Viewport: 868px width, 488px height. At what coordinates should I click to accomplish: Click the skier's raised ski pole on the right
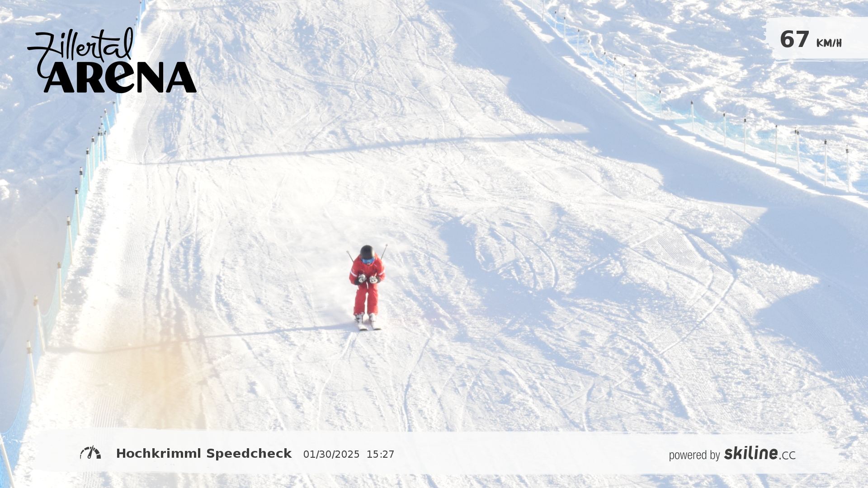(384, 252)
